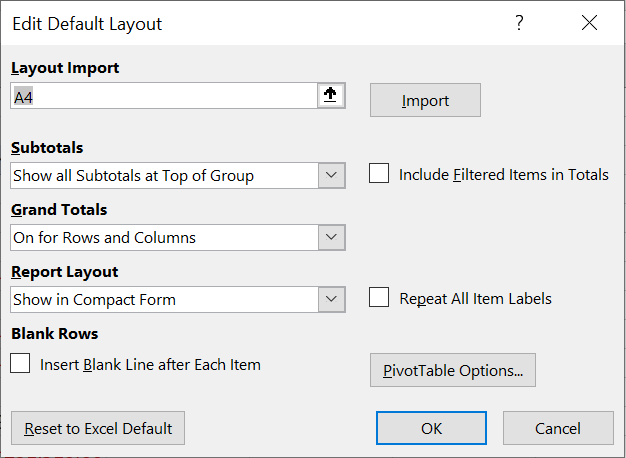
Task: Expand the Report Layout dropdown arrow
Action: tap(332, 299)
